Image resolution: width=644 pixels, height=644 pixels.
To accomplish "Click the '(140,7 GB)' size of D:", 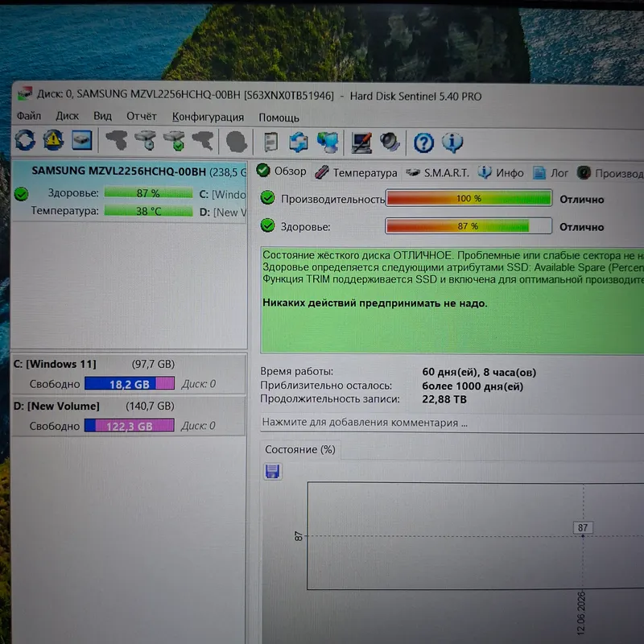I will click(x=150, y=406).
